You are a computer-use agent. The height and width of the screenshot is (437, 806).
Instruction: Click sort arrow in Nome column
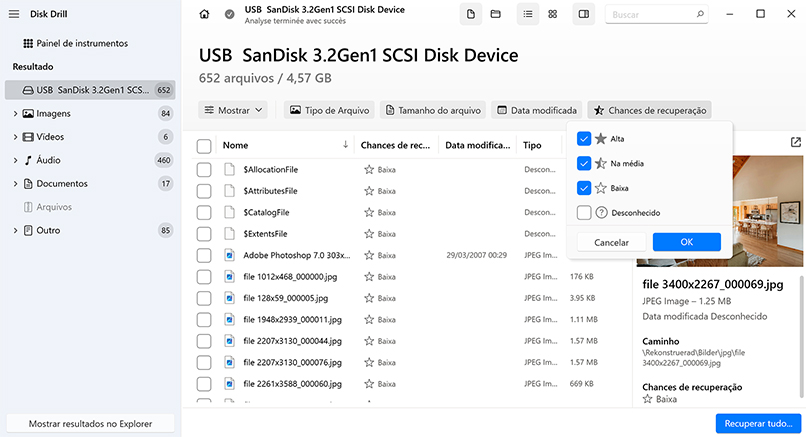pos(345,145)
